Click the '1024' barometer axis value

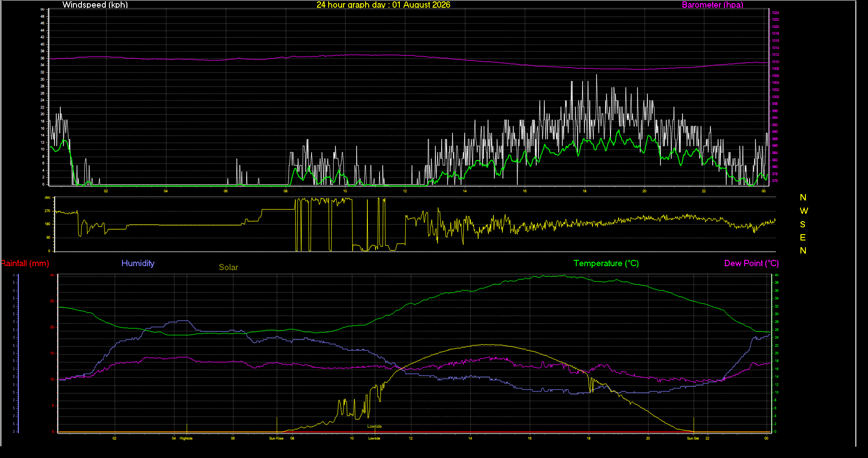[x=775, y=13]
